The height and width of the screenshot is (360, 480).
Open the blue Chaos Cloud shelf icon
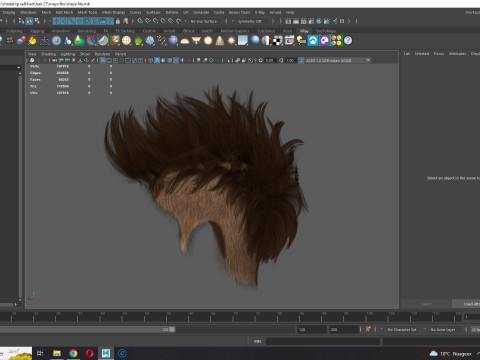[313, 41]
